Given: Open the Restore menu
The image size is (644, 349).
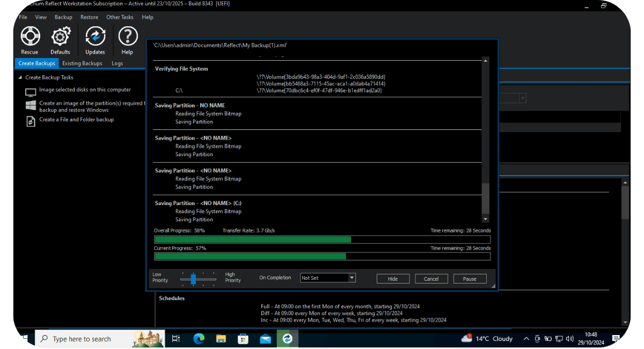Looking at the screenshot, I should click(x=89, y=17).
